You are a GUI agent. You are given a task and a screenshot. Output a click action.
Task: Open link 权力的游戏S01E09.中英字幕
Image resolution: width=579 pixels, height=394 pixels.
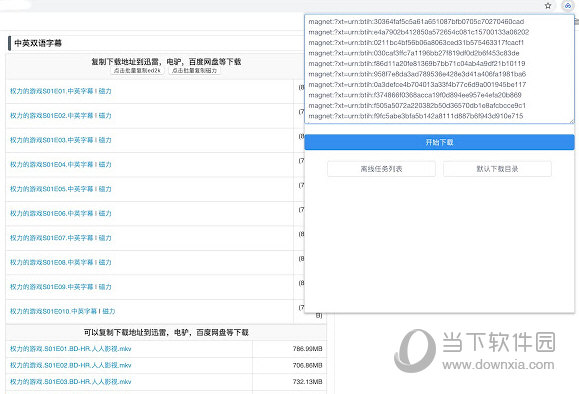51,287
